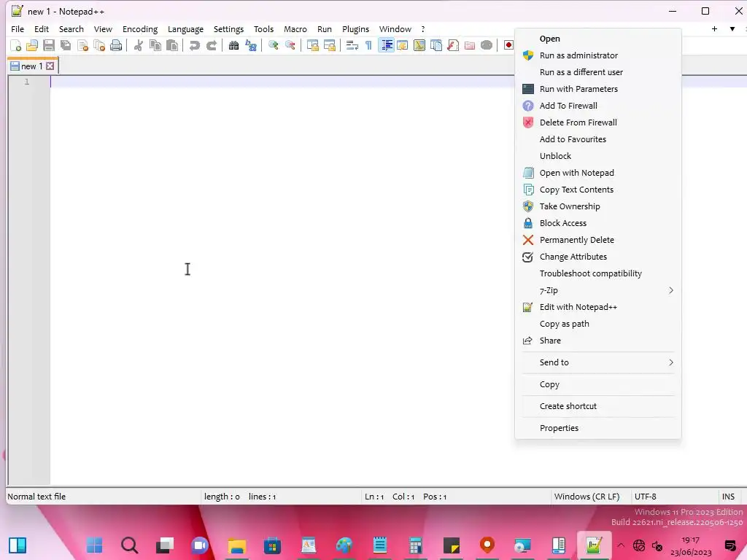Expand the Send to submenu
Image resolution: width=747 pixels, height=560 pixels.
[x=598, y=362]
